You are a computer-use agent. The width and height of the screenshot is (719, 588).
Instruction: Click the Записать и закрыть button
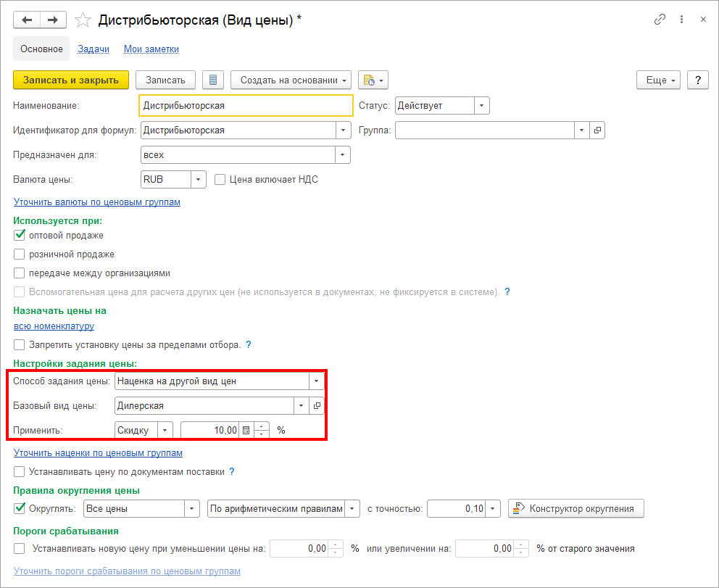click(71, 80)
